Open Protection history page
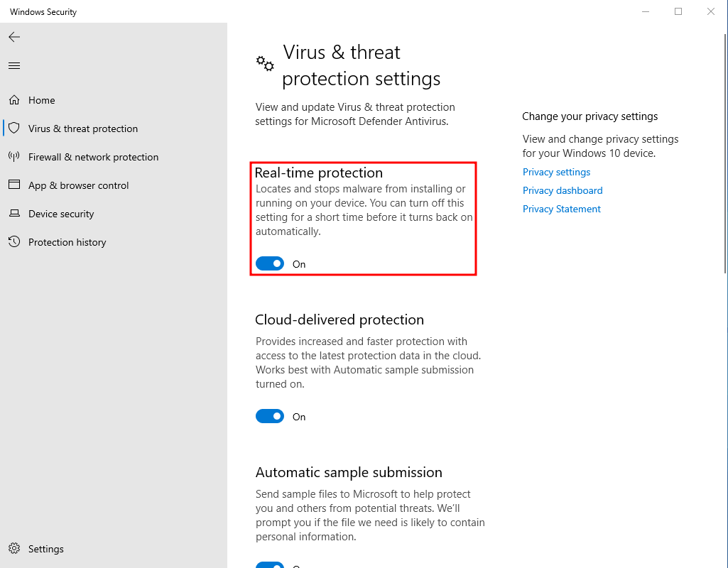Viewport: 728px width, 568px height. pos(67,242)
